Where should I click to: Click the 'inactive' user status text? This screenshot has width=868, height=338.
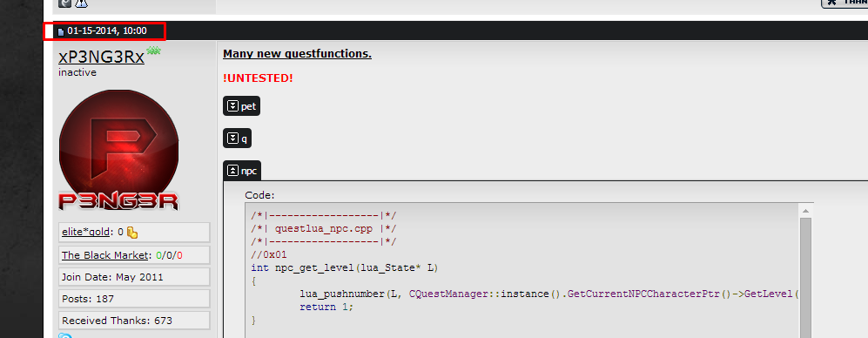coord(77,72)
